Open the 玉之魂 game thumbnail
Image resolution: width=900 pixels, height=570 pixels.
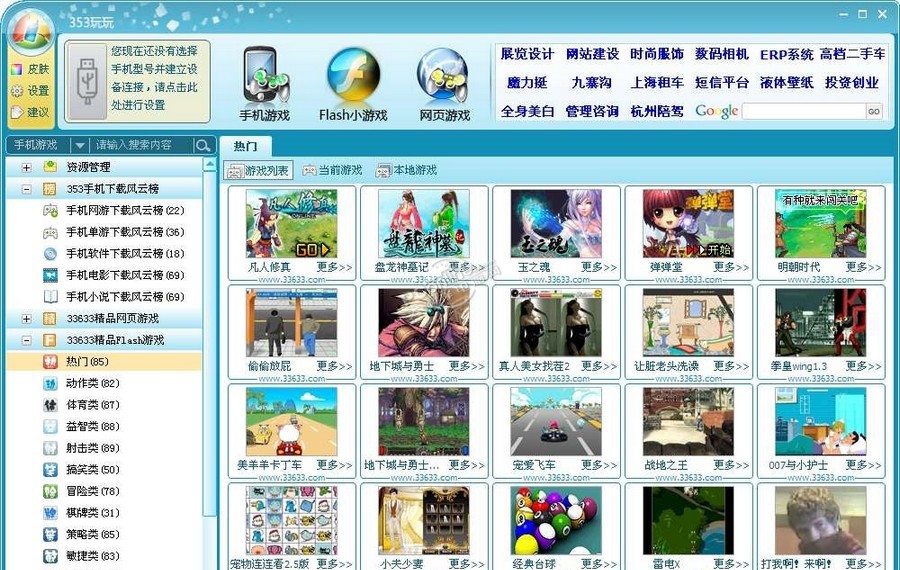click(556, 224)
